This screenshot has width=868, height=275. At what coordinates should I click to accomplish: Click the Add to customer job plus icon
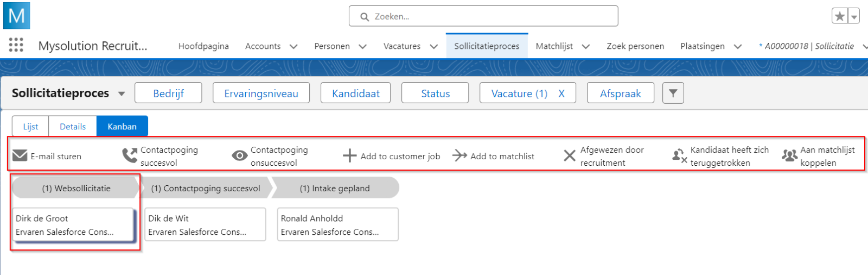349,156
